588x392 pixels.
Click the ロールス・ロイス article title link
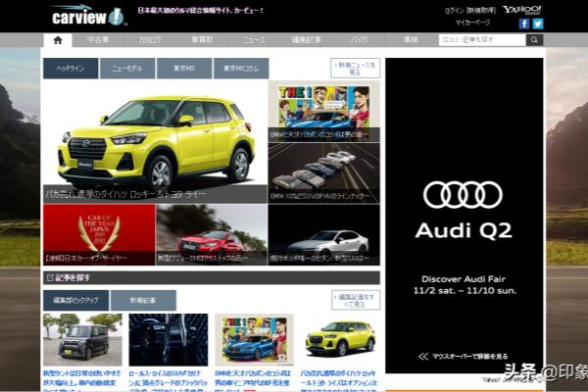[x=168, y=381]
